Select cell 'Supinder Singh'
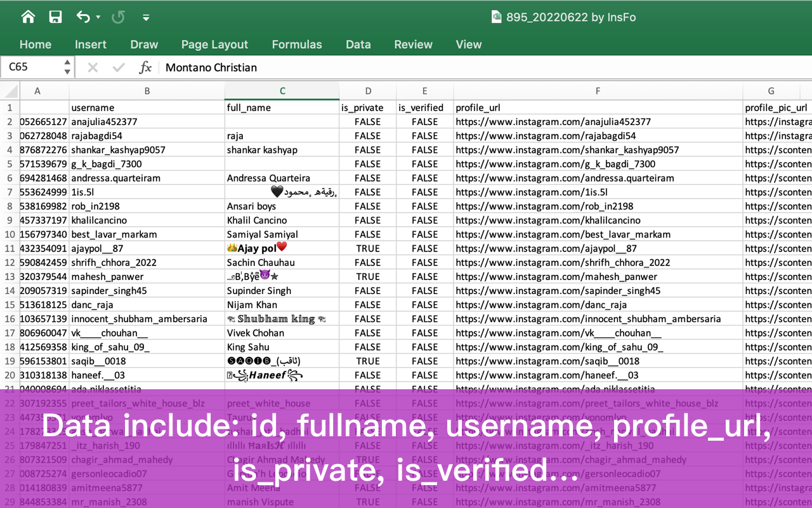Viewport: 812px width, 508px height. 282,291
